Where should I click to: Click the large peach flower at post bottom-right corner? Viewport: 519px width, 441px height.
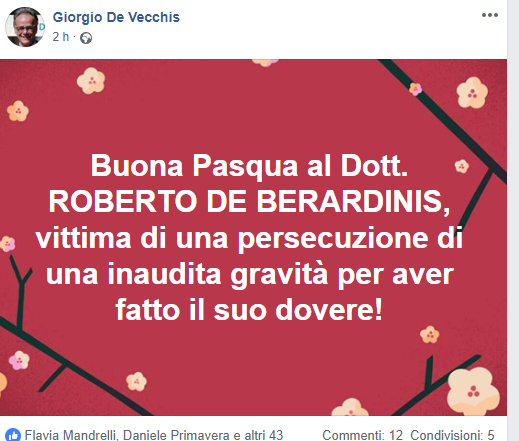pos(473,391)
